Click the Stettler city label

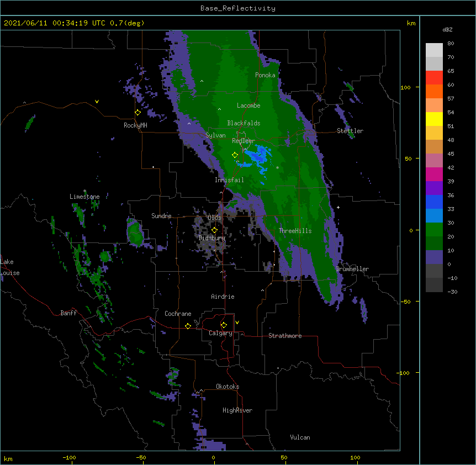pos(350,131)
